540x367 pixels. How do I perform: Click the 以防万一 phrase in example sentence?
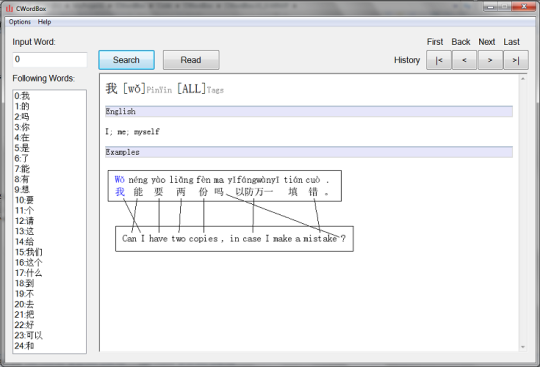pyautogui.click(x=254, y=191)
